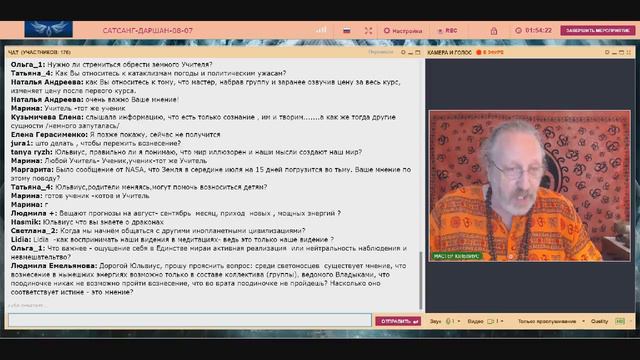Open the Только прослушивание mode dropdown
Screen dimensions: 640x360
[551, 321]
